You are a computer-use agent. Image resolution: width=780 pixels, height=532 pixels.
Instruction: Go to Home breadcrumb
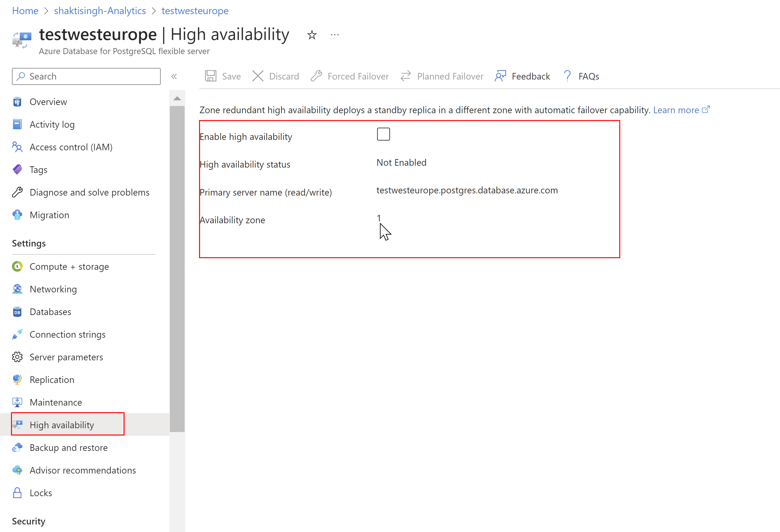(25, 11)
